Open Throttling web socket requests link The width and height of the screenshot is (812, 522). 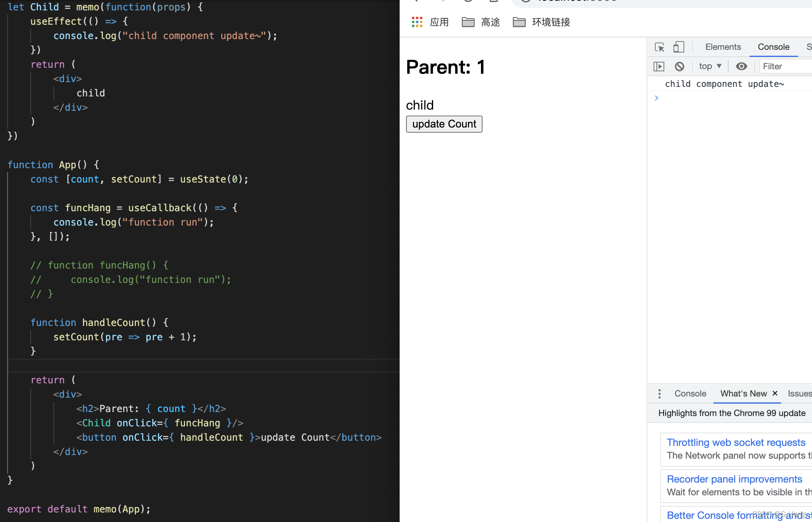pyautogui.click(x=736, y=442)
